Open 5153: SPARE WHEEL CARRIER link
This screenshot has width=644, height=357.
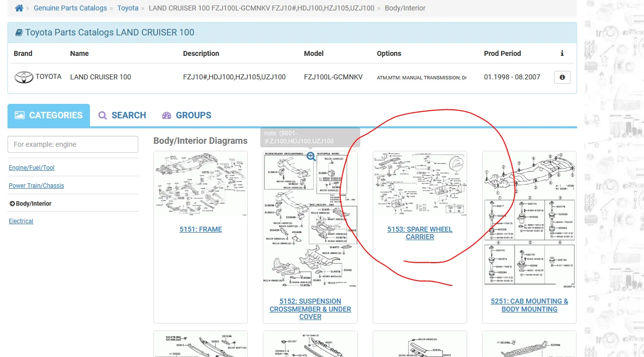pyautogui.click(x=420, y=233)
